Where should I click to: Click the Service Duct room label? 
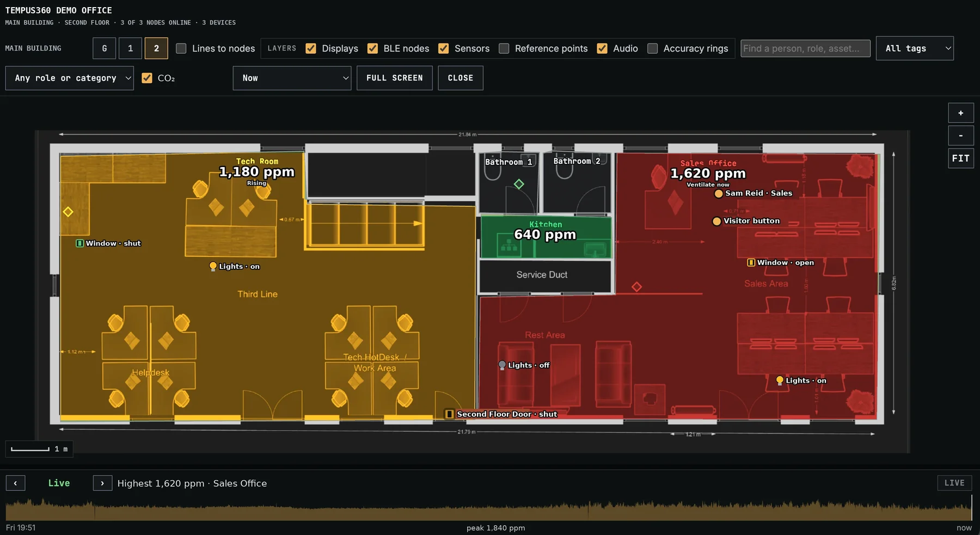542,275
